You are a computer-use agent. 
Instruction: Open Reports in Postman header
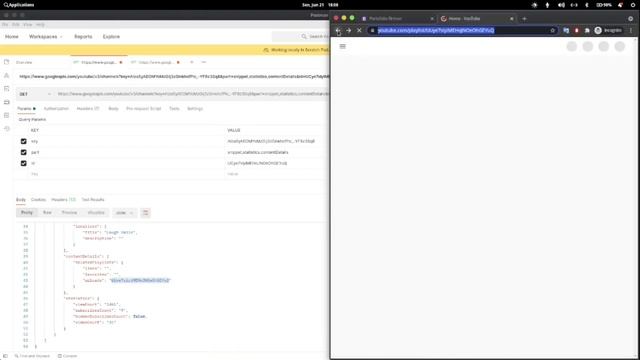click(83, 37)
